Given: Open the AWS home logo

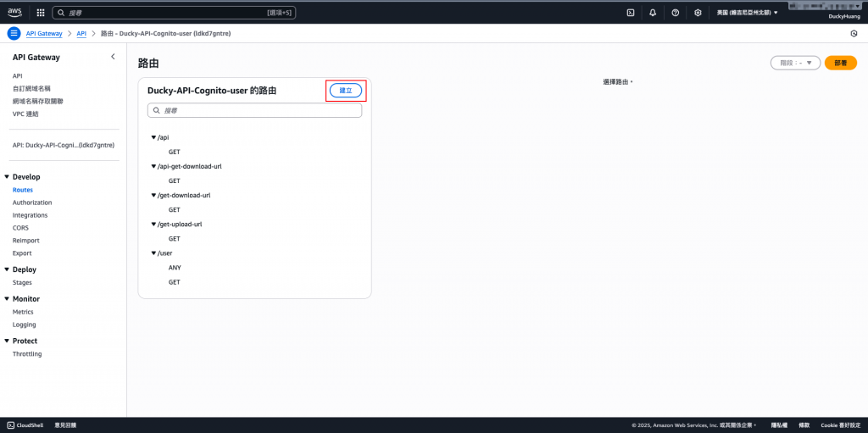Looking at the screenshot, I should [14, 12].
